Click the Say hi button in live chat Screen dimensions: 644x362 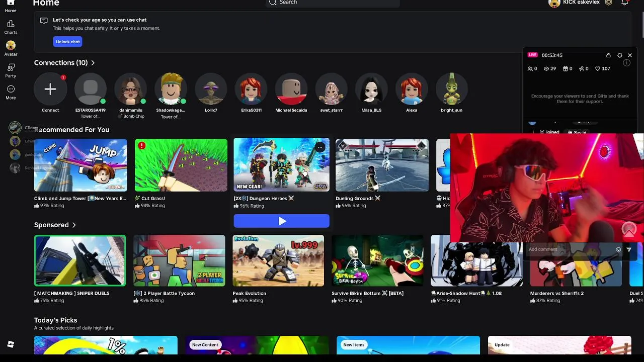577,132
